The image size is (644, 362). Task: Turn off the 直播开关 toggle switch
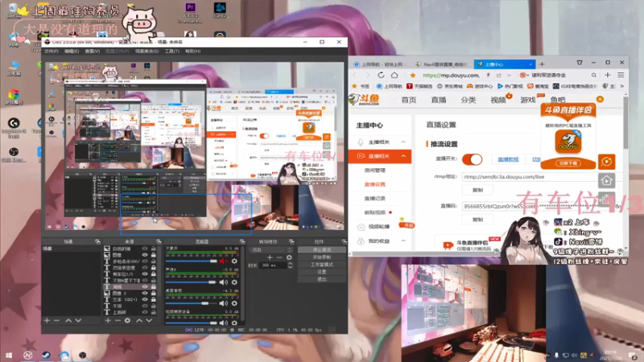472,159
